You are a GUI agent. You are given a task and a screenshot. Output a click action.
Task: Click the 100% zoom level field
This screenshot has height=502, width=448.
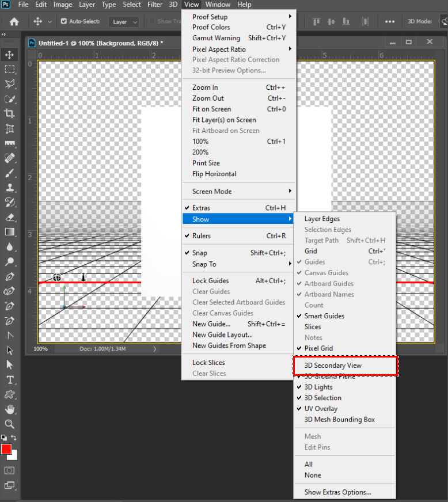[41, 349]
